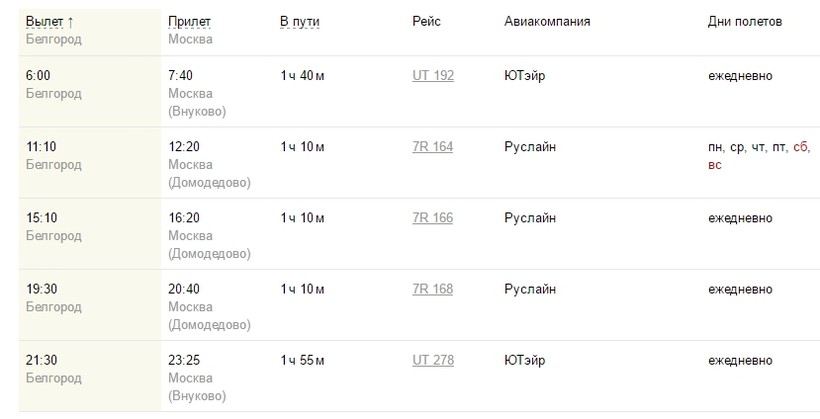Open flight UT 278 link

pyautogui.click(x=433, y=360)
